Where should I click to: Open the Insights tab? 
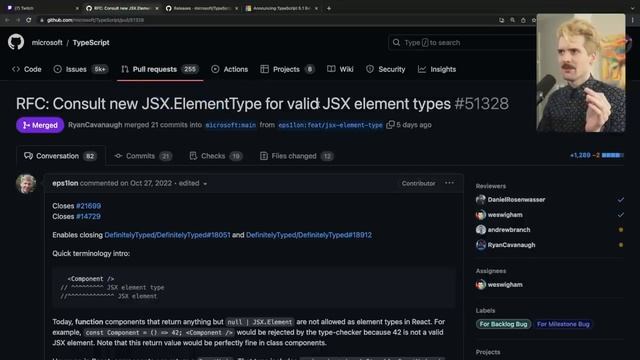[x=437, y=69]
